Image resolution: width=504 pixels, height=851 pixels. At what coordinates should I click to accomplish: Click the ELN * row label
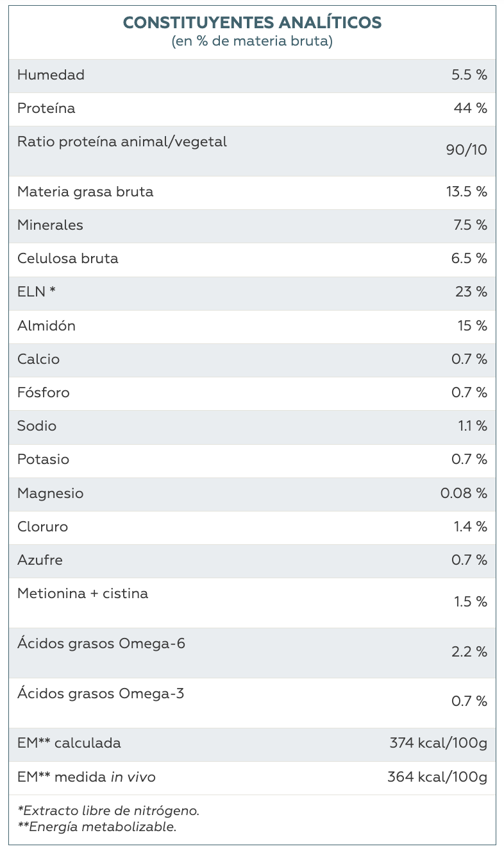tap(37, 292)
